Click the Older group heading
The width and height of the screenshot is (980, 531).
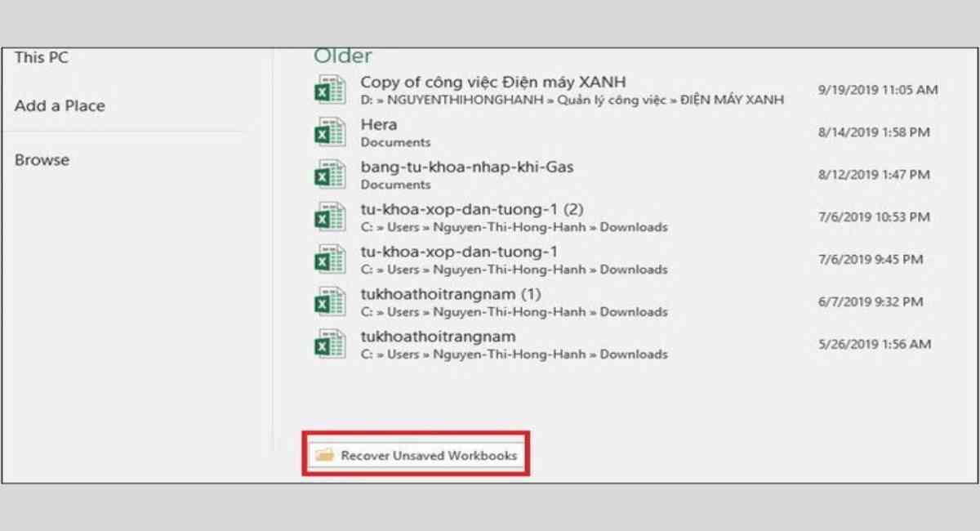point(343,56)
